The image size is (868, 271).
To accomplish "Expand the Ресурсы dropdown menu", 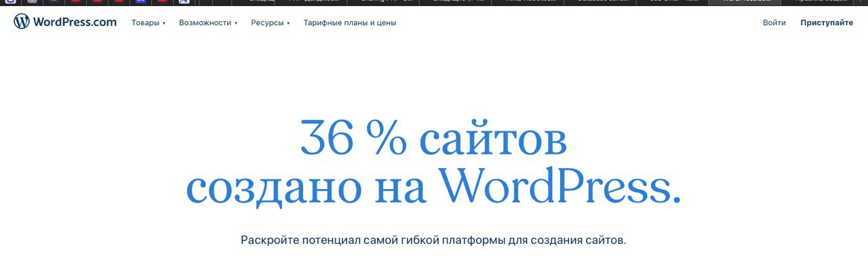I will [270, 22].
